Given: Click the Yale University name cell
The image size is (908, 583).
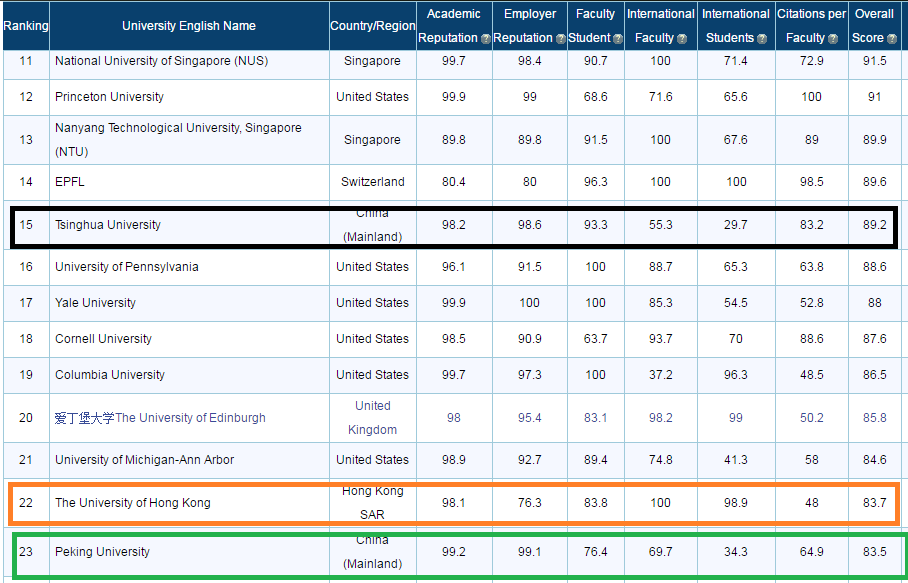Looking at the screenshot, I should pos(189,303).
